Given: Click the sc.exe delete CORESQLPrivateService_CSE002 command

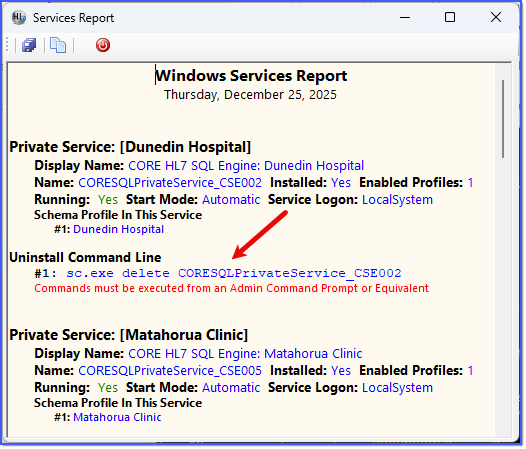Looking at the screenshot, I should (x=233, y=273).
